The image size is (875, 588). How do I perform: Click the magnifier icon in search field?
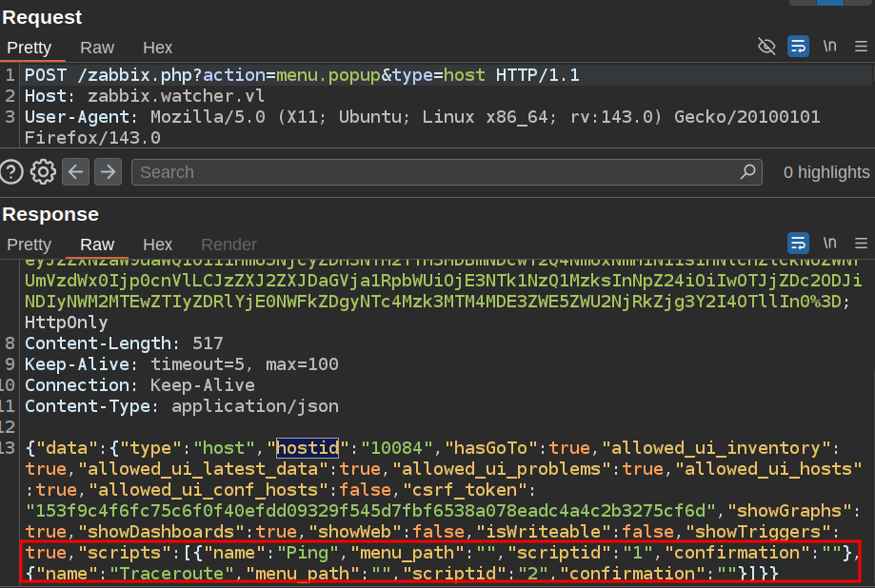[748, 172]
